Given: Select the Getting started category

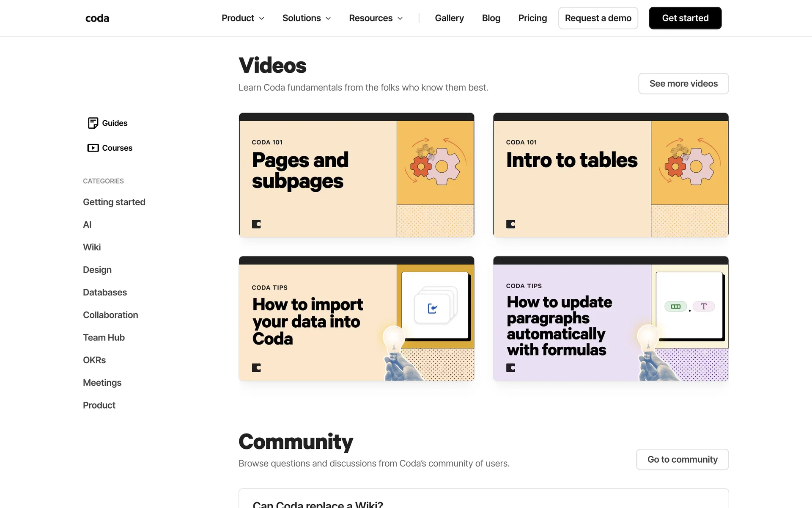Looking at the screenshot, I should 114,202.
